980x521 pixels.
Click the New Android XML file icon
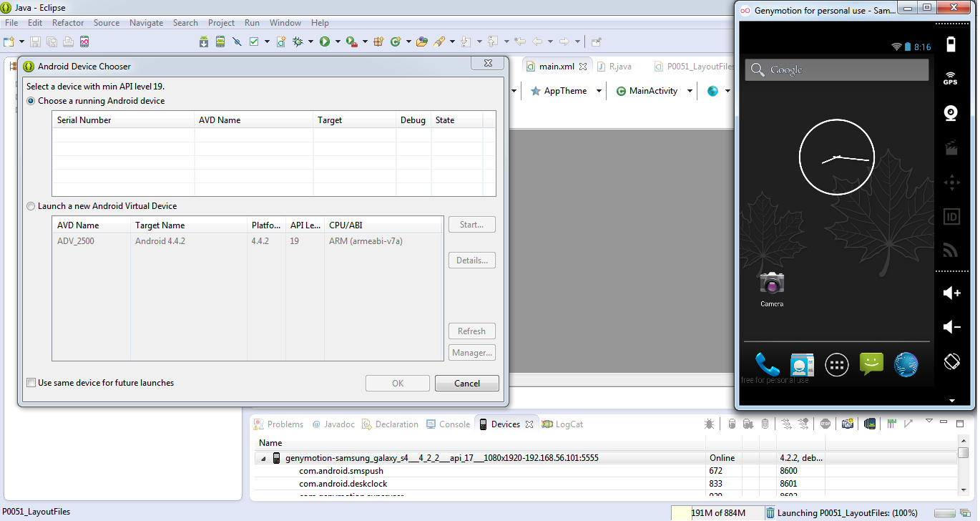click(281, 42)
